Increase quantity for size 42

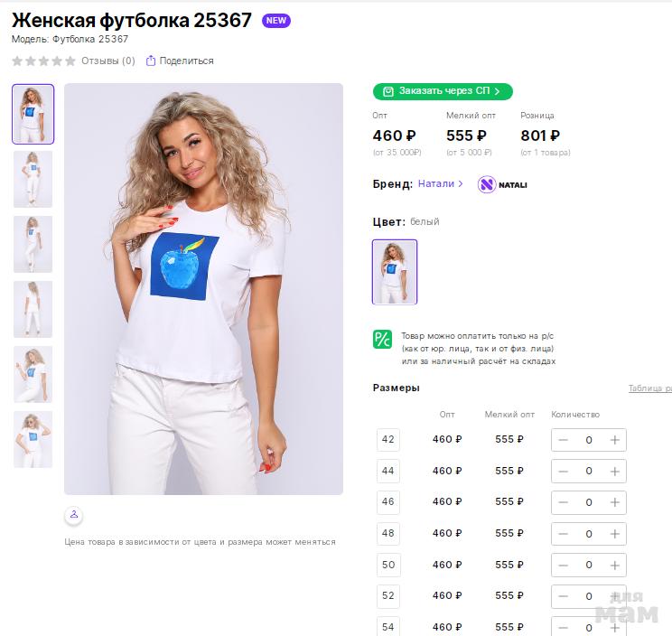click(x=615, y=440)
